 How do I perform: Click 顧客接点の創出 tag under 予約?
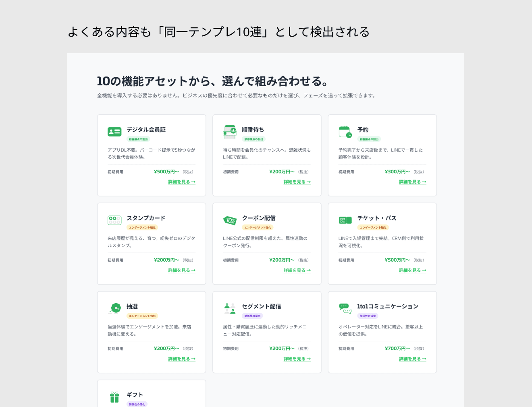(369, 139)
